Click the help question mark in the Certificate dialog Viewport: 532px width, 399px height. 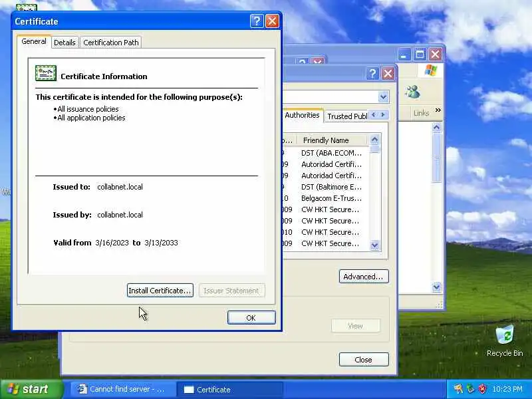pyautogui.click(x=257, y=21)
